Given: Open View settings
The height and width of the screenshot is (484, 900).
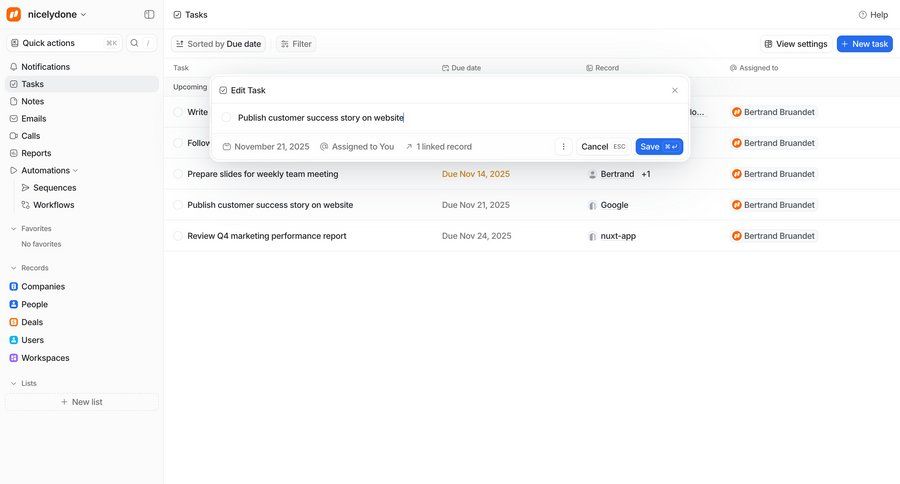Looking at the screenshot, I should tap(796, 44).
